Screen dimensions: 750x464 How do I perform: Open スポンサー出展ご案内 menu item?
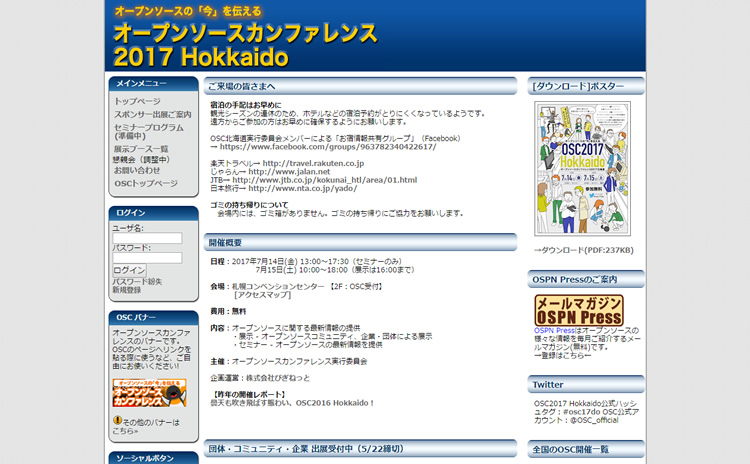(152, 114)
